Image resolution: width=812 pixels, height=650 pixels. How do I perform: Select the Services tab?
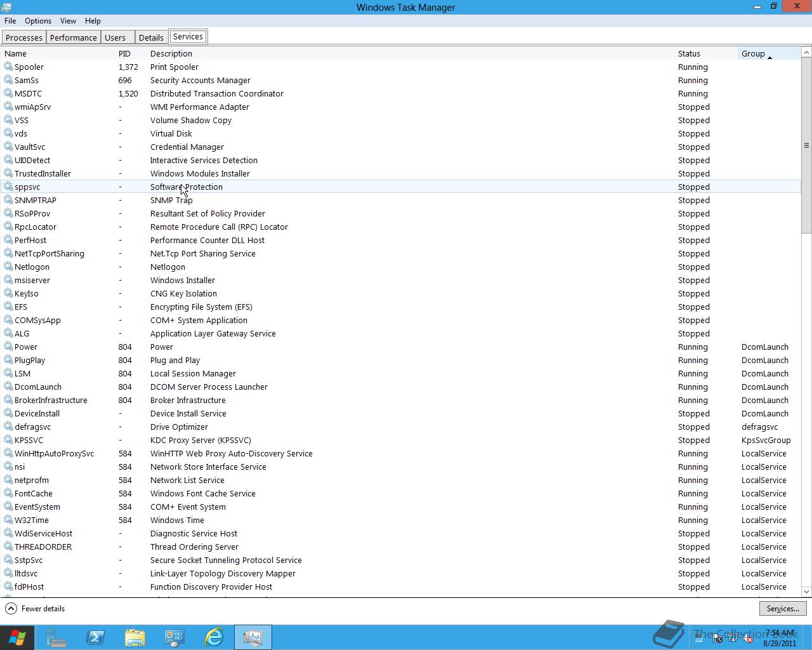point(188,37)
